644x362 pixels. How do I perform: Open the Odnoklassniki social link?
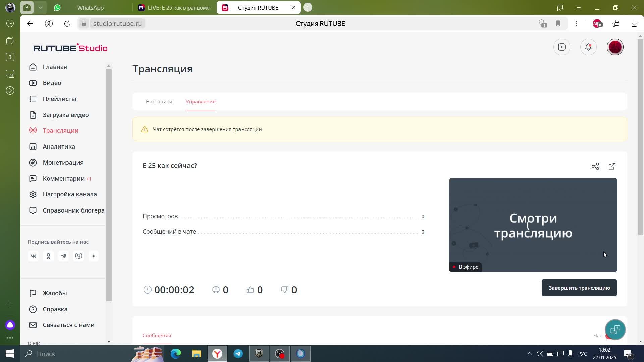tap(48, 256)
